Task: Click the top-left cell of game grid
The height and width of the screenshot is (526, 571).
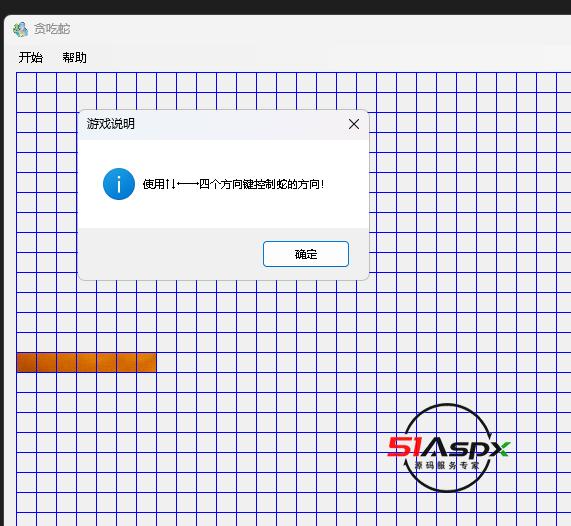Action: click(27, 82)
